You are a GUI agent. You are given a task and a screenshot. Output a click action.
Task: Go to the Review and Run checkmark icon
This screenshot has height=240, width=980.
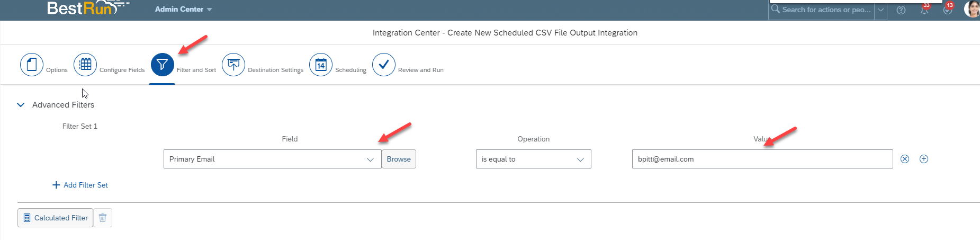click(384, 65)
